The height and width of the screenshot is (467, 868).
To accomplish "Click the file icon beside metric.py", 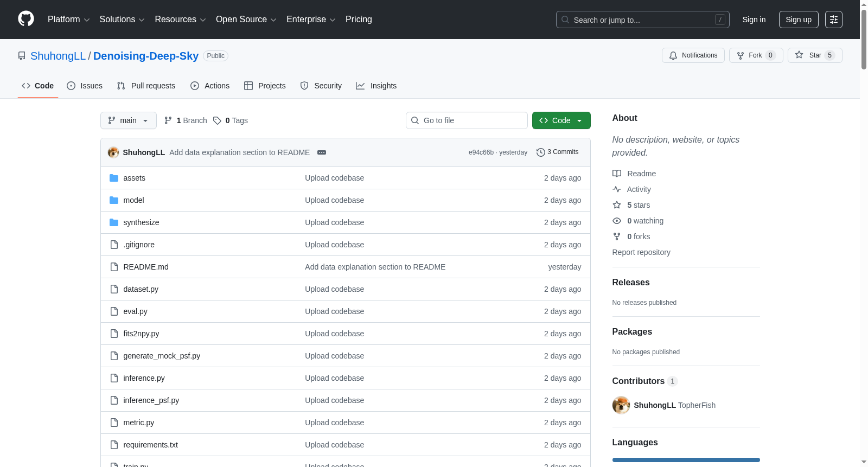I will (114, 423).
